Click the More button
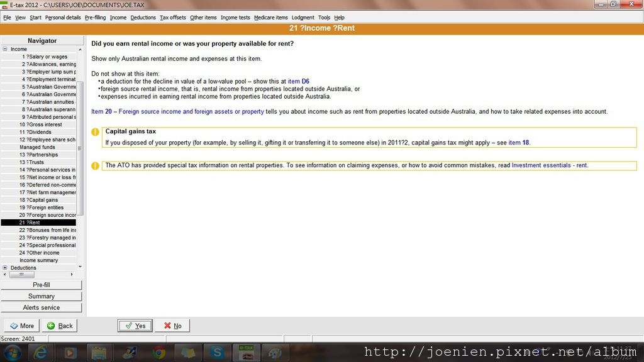Viewport: 644px width, 362px height. (22, 326)
